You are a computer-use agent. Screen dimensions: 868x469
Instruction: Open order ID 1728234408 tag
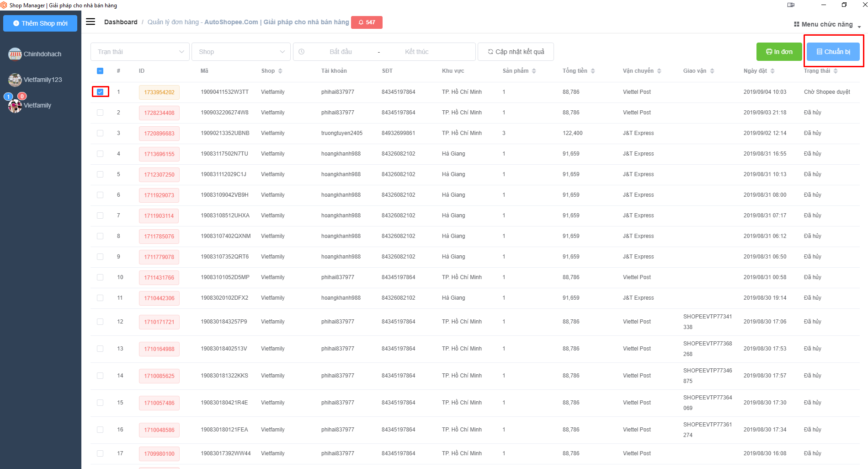point(159,113)
